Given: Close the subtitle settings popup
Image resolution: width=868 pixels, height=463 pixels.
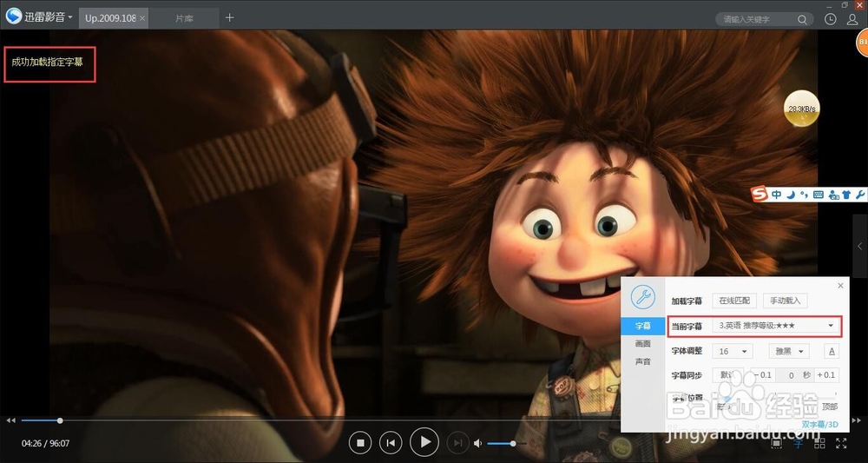Looking at the screenshot, I should coord(840,286).
